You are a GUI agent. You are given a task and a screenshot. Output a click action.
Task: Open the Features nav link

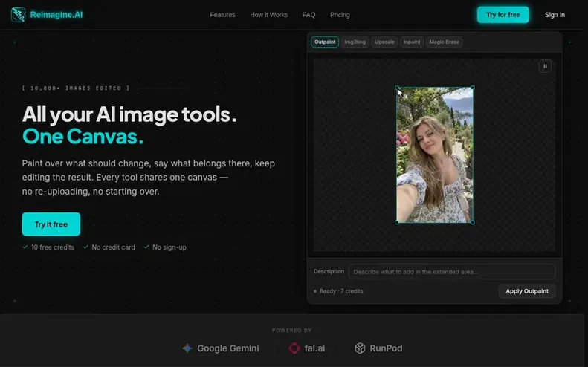click(222, 15)
